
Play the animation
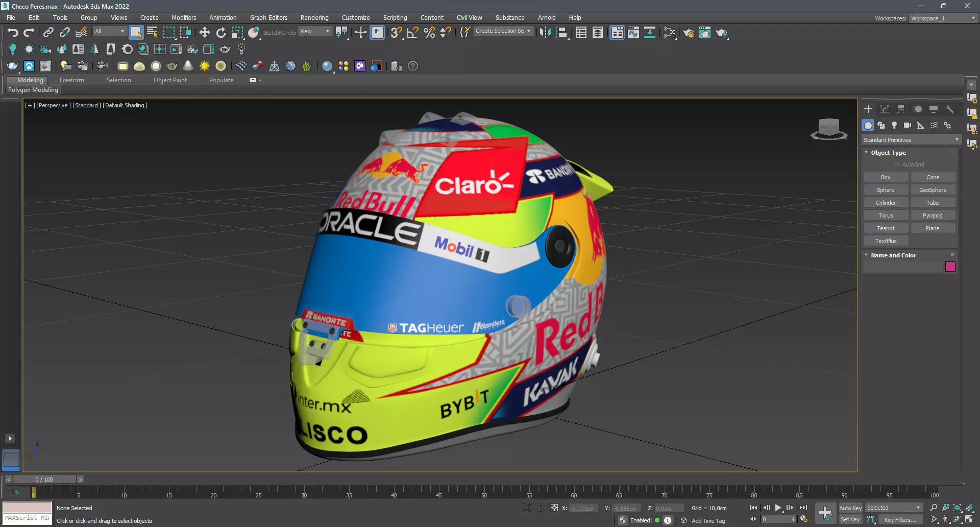[x=778, y=508]
